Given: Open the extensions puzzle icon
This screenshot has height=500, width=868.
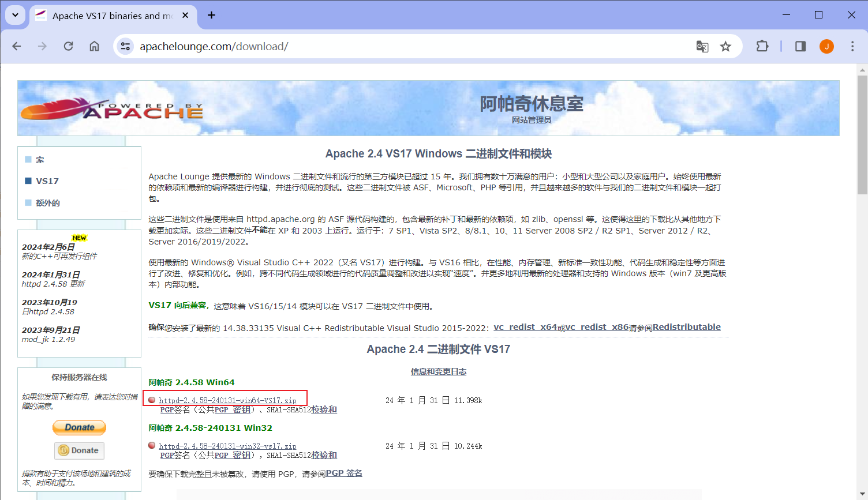Looking at the screenshot, I should point(762,46).
